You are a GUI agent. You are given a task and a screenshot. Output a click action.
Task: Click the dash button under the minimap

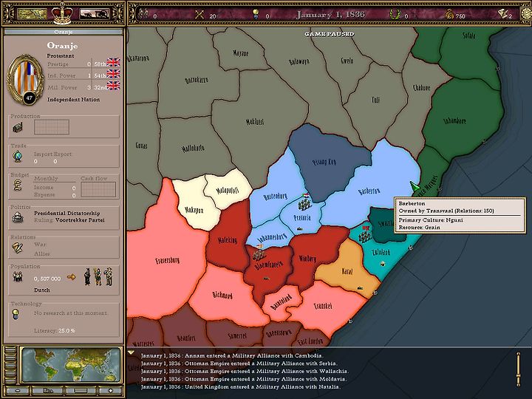point(81,391)
